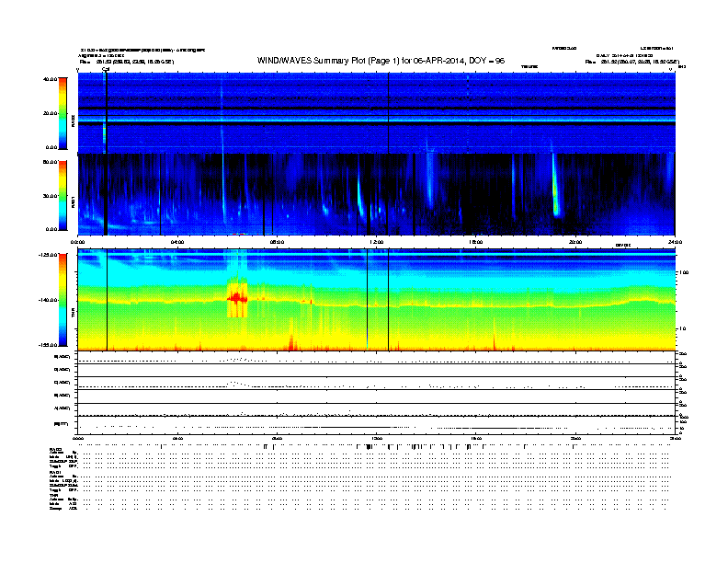
Task: Click the 100 tick label right of TNR panel
Action: [684, 272]
